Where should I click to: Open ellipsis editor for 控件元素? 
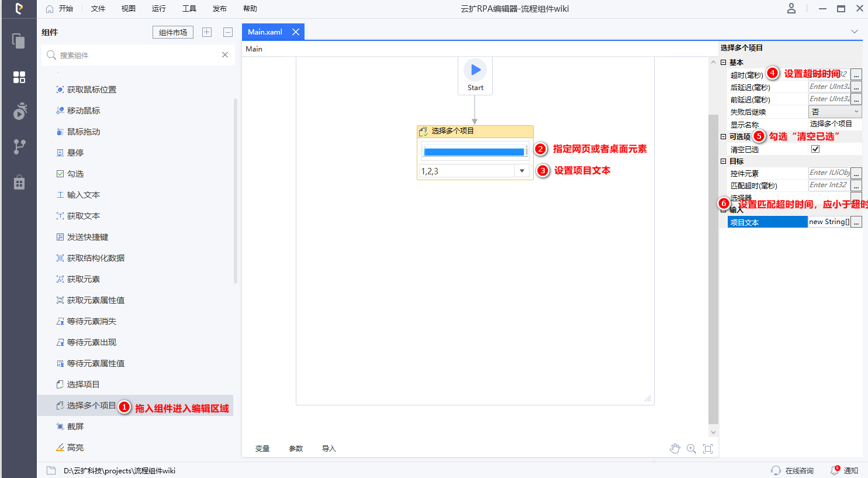(856, 173)
